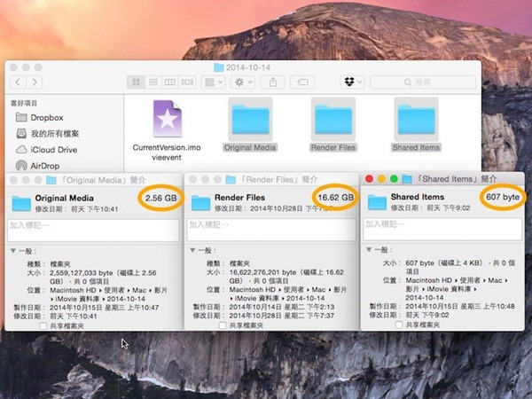Select the Render Files folder icon

click(333, 119)
